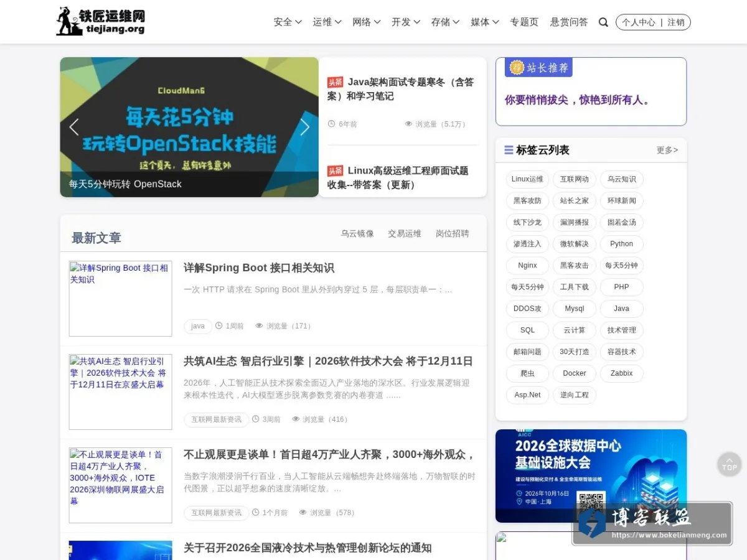This screenshot has height=560, width=747.
Task: Open the 2026全球数据中心基础设施大会 ad banner
Action: pyautogui.click(x=591, y=476)
